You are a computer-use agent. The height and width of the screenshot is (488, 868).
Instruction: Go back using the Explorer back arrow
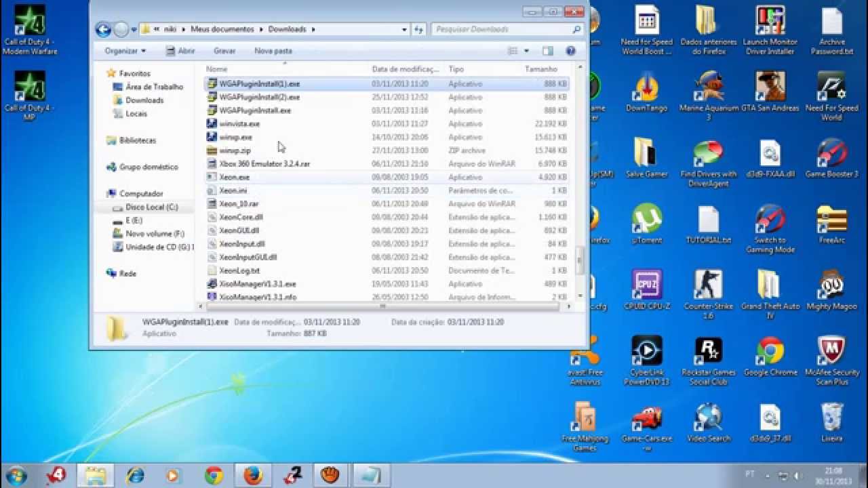click(103, 29)
